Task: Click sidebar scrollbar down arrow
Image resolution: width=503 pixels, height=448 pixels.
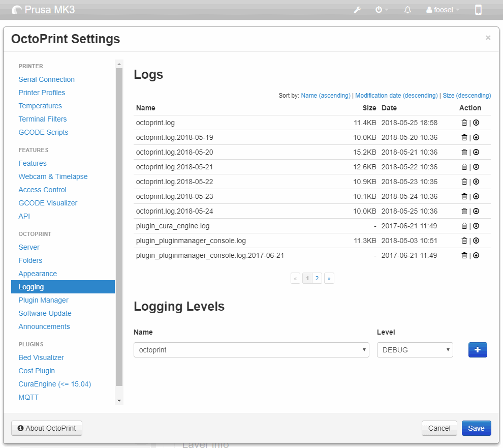Action: pos(119,401)
